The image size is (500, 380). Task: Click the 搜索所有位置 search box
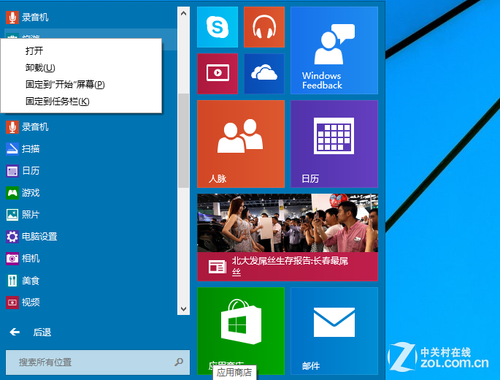98,362
